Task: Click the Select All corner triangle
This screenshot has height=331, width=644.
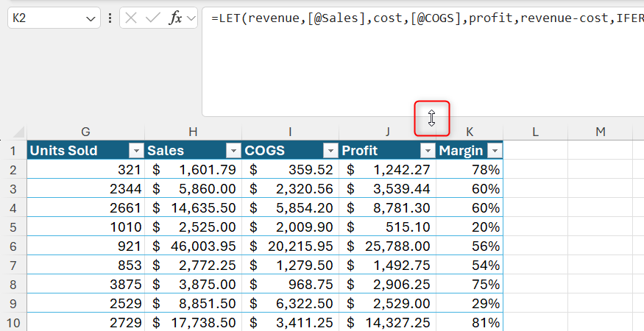Action: point(19,132)
